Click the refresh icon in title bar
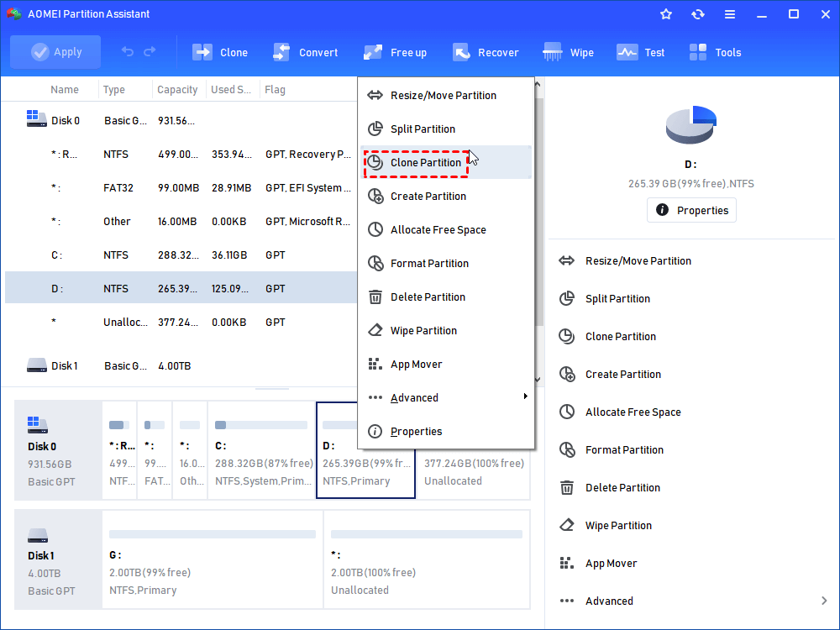 (697, 14)
